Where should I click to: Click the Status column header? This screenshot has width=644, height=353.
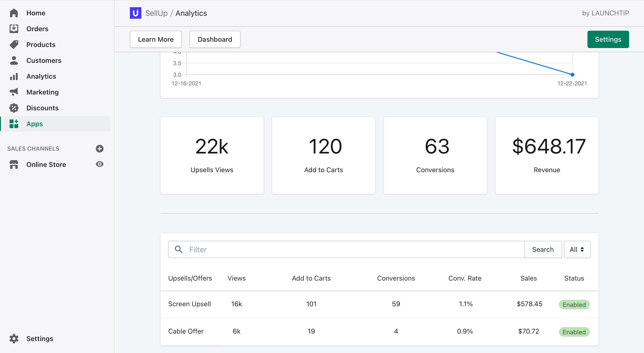pyautogui.click(x=574, y=278)
